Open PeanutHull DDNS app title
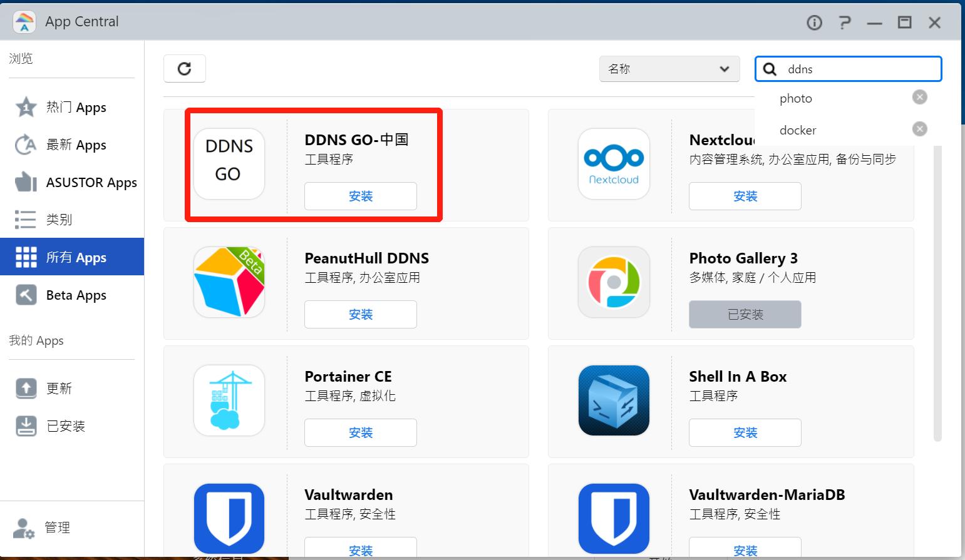The height and width of the screenshot is (560, 965). [x=367, y=258]
